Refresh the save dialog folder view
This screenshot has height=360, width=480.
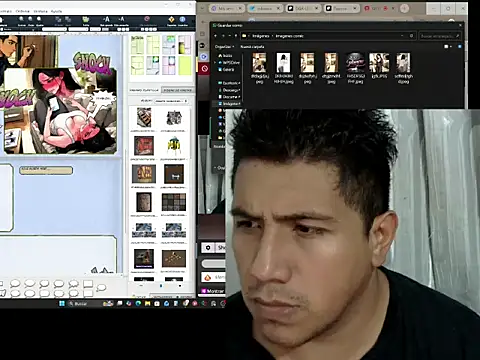click(411, 36)
